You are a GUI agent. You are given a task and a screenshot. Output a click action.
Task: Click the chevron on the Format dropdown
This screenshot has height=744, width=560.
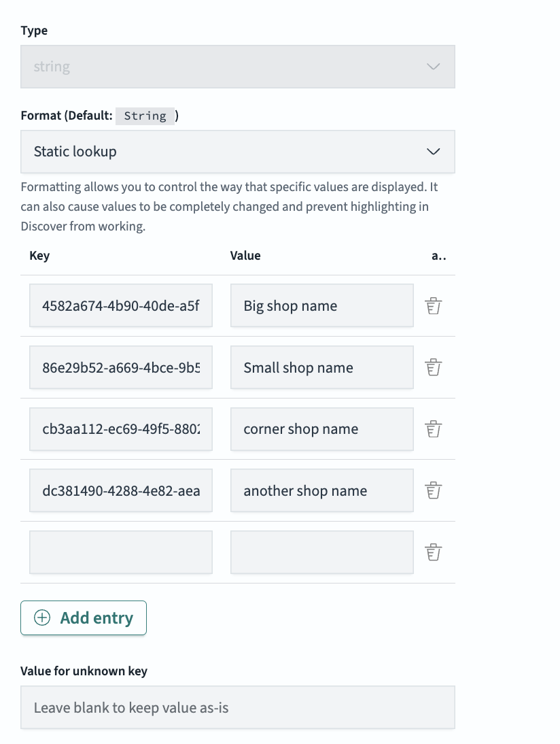point(433,151)
